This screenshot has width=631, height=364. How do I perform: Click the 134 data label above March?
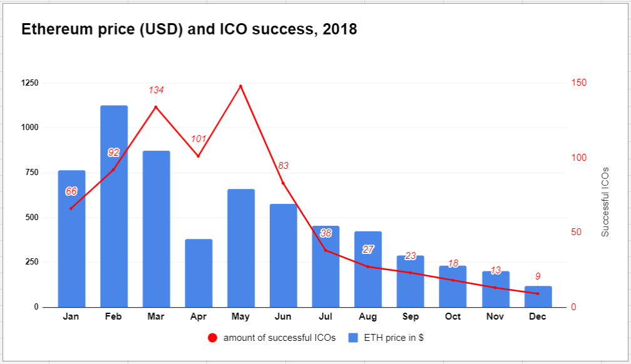[156, 91]
